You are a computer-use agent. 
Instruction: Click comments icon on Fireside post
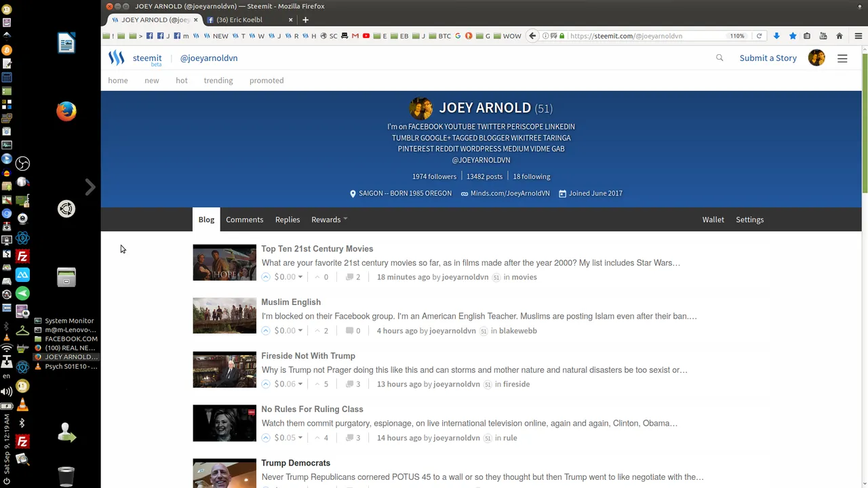[x=349, y=384]
